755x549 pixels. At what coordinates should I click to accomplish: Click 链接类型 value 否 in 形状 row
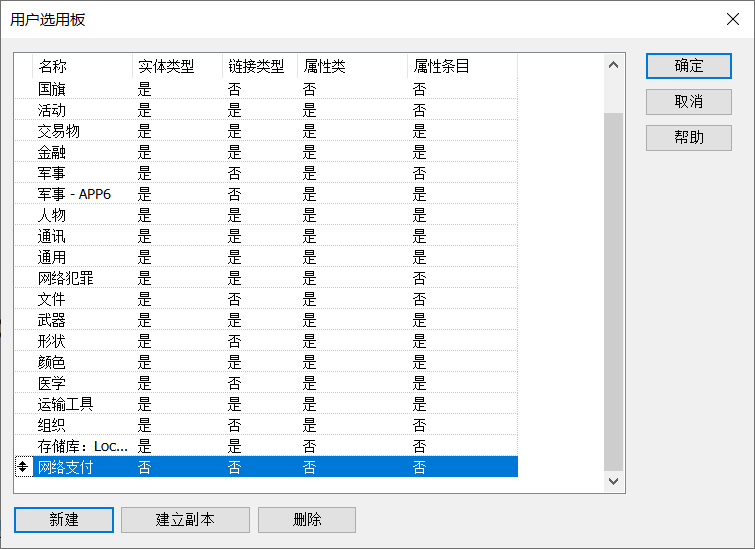pyautogui.click(x=234, y=341)
